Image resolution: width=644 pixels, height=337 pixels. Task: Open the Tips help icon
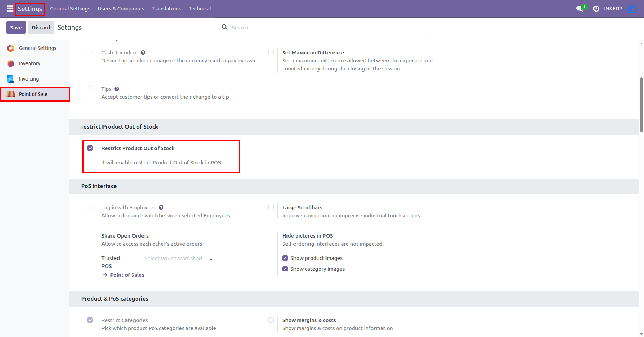coord(117,89)
